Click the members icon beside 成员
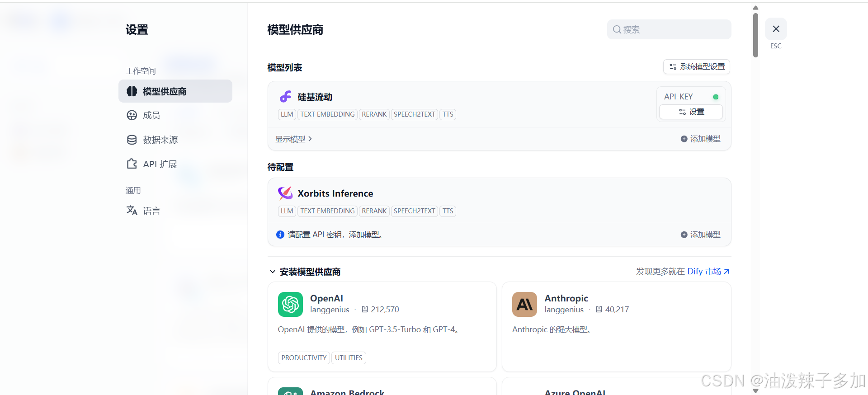The height and width of the screenshot is (395, 868). pos(132,115)
